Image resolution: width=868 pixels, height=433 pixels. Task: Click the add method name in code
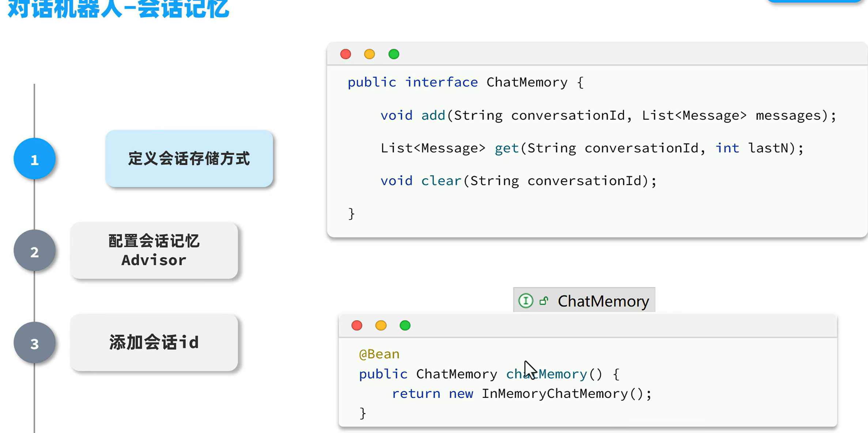[433, 116]
